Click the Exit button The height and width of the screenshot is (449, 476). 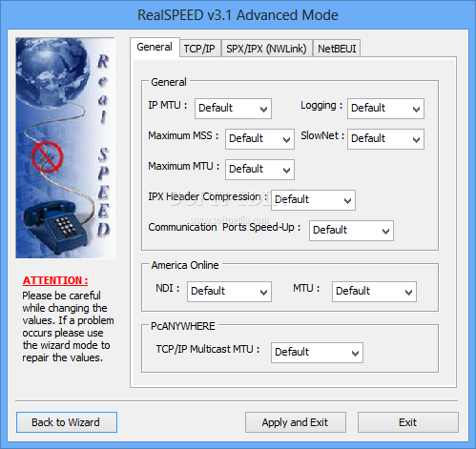(x=408, y=422)
